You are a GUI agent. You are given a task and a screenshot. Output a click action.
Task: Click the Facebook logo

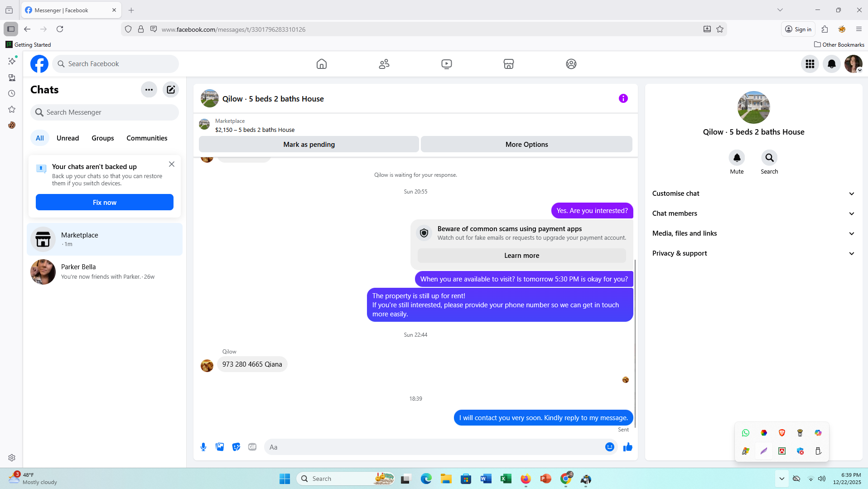click(39, 64)
